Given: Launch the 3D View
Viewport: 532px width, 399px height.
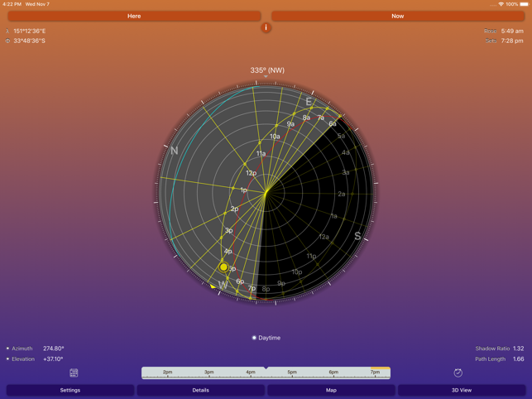Looking at the screenshot, I should point(462,390).
